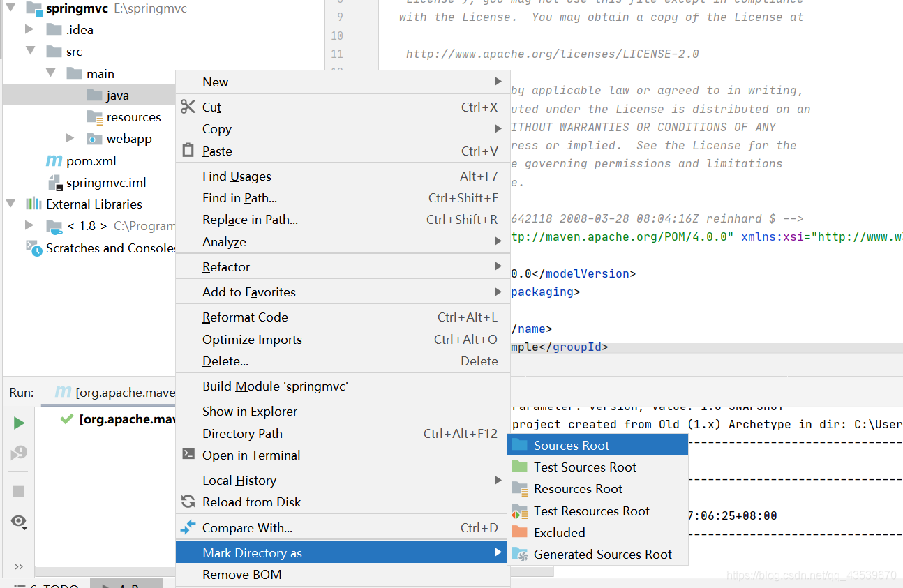Click the Cut scissors icon
The height and width of the screenshot is (588, 903).
point(188,107)
